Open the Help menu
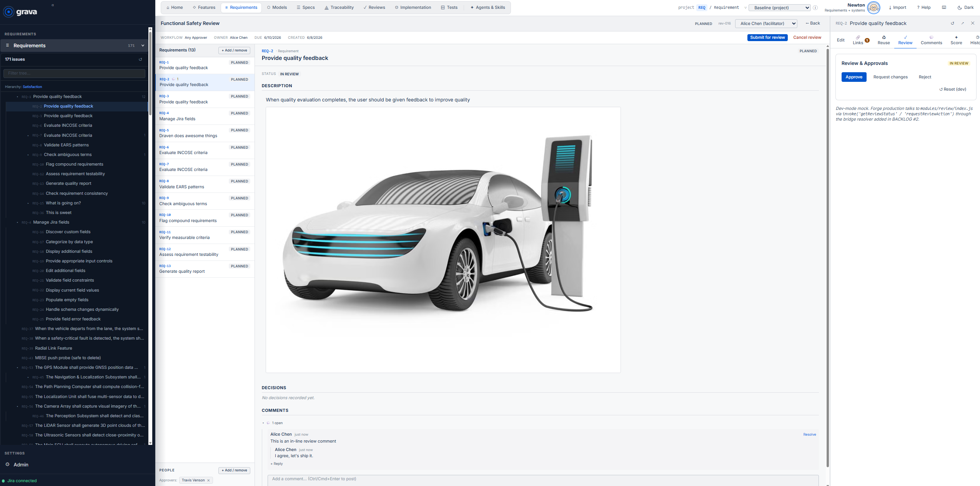The height and width of the screenshot is (486, 980). point(923,8)
